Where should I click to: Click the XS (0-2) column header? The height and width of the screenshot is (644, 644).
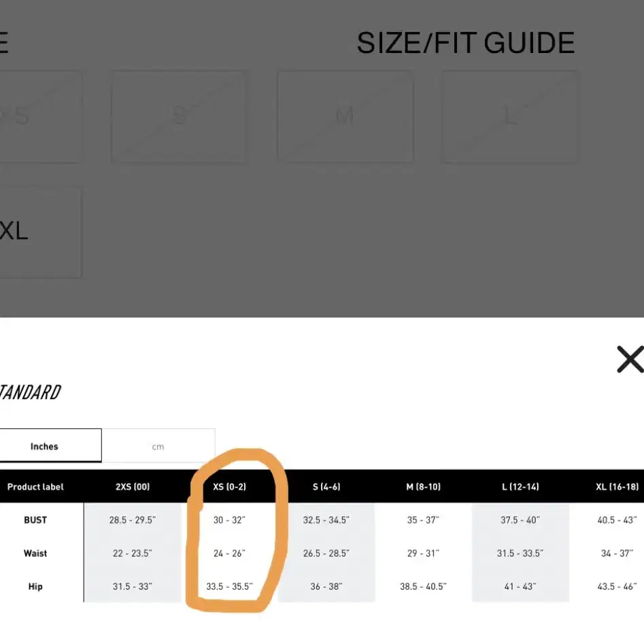(229, 487)
